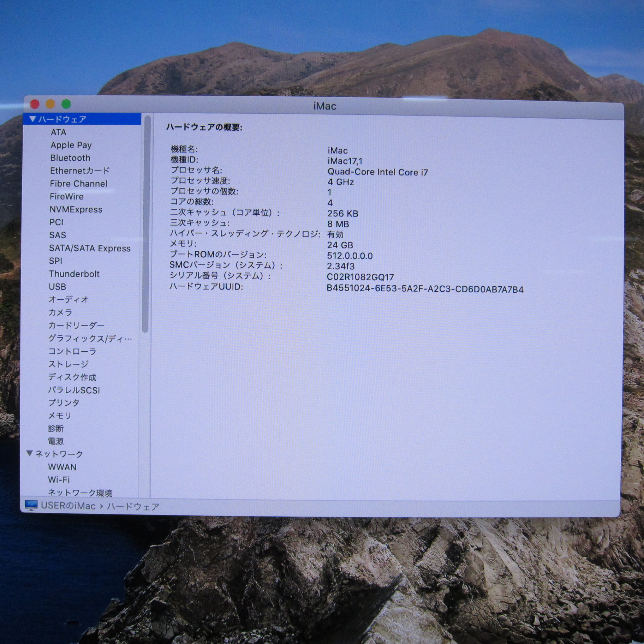Close the window with red button
Viewport: 644px width, 644px height.
point(35,104)
